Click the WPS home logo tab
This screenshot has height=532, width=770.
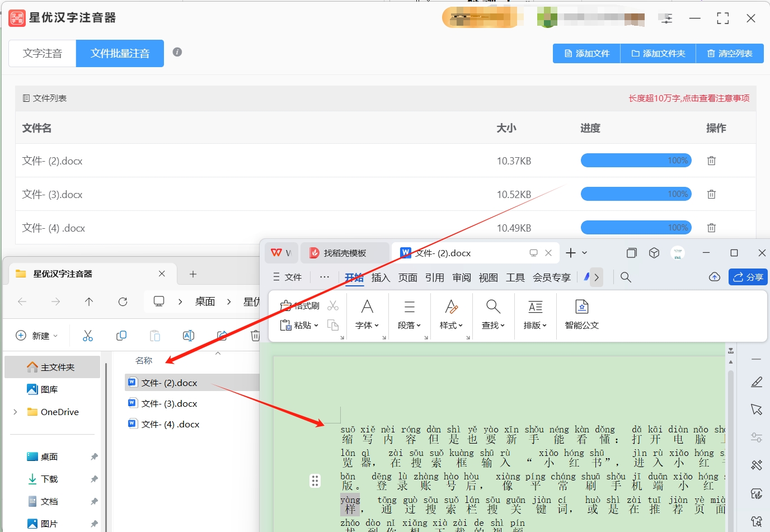point(281,253)
